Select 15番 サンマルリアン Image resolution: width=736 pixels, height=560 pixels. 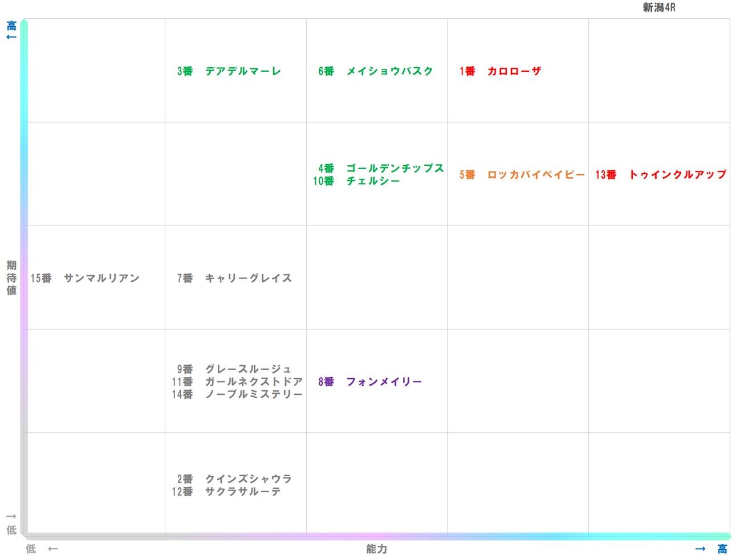85,278
